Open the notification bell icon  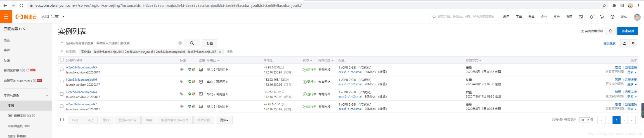pyautogui.click(x=591, y=17)
